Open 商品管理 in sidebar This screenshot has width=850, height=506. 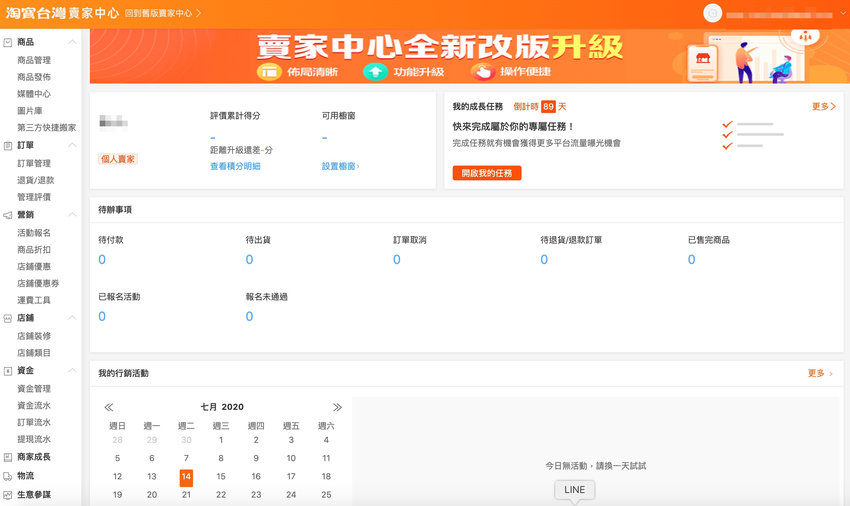tap(34, 60)
